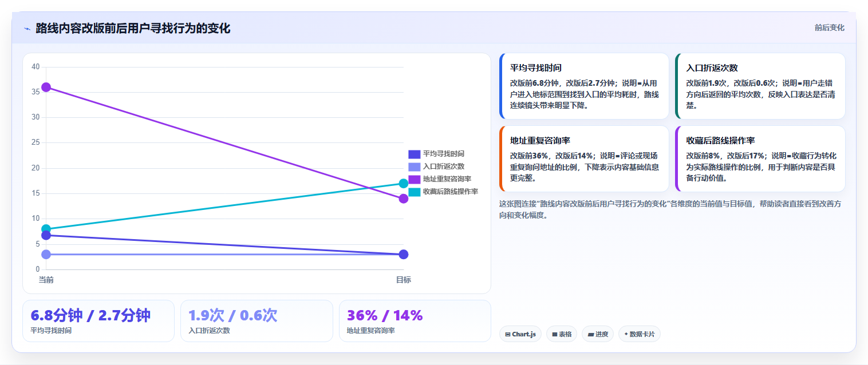Image resolution: width=868 pixels, height=365 pixels.
Task: Click the 收藏后路线操作率 info card title
Action: (x=720, y=140)
